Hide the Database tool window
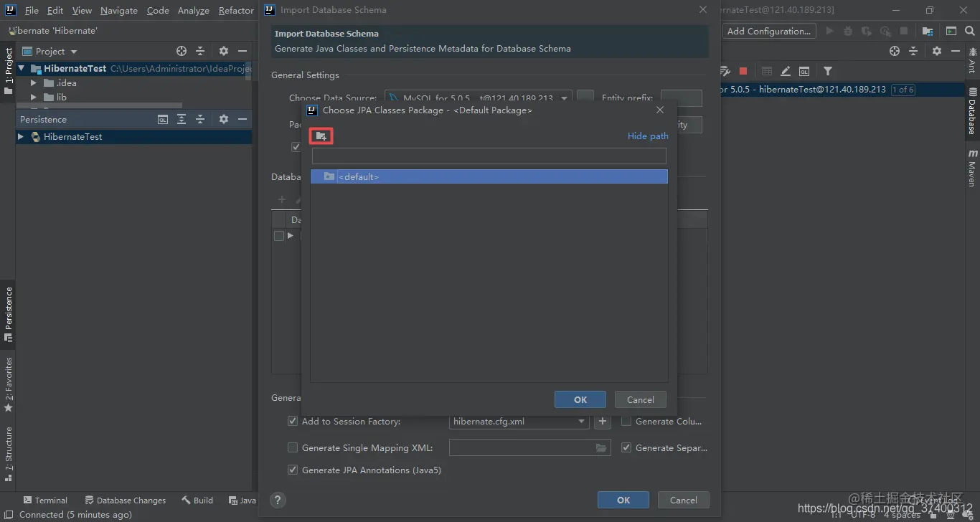980x522 pixels. [x=956, y=51]
